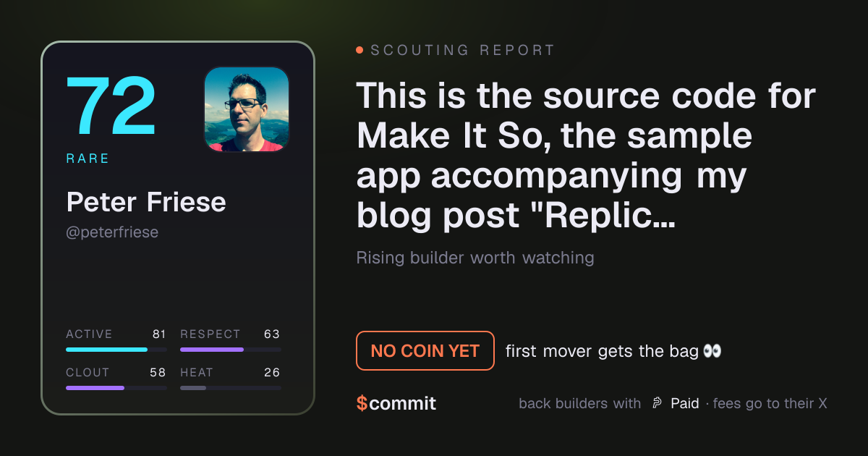The width and height of the screenshot is (868, 456).
Task: Click the RESPECT stat progress bar
Action: pos(231,350)
